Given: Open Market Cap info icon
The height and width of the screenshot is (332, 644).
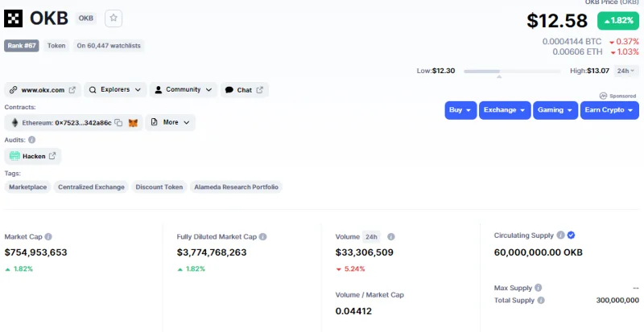Looking at the screenshot, I should coord(48,237).
